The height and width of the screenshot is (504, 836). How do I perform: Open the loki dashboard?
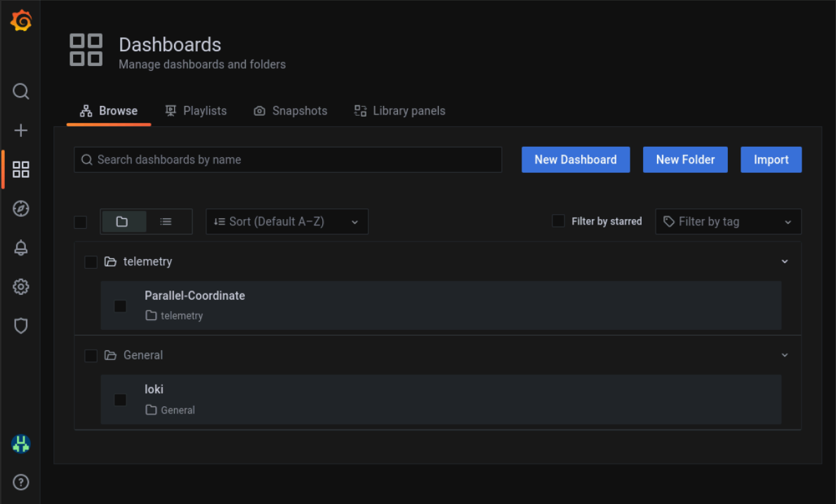pyautogui.click(x=154, y=390)
